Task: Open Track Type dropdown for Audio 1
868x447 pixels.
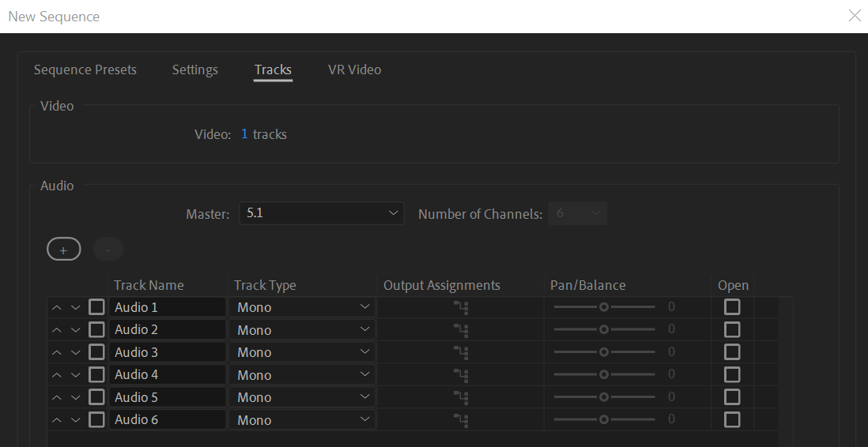Action: tap(303, 307)
